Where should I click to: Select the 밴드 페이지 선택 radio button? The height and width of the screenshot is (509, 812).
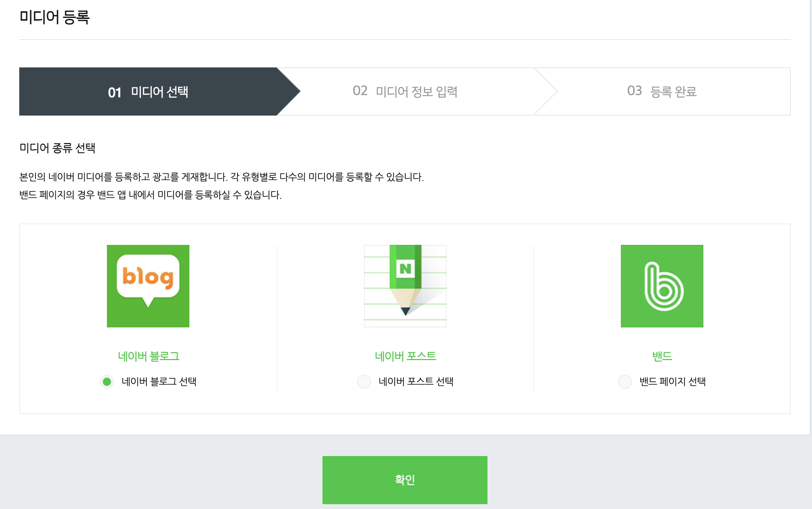coord(625,381)
